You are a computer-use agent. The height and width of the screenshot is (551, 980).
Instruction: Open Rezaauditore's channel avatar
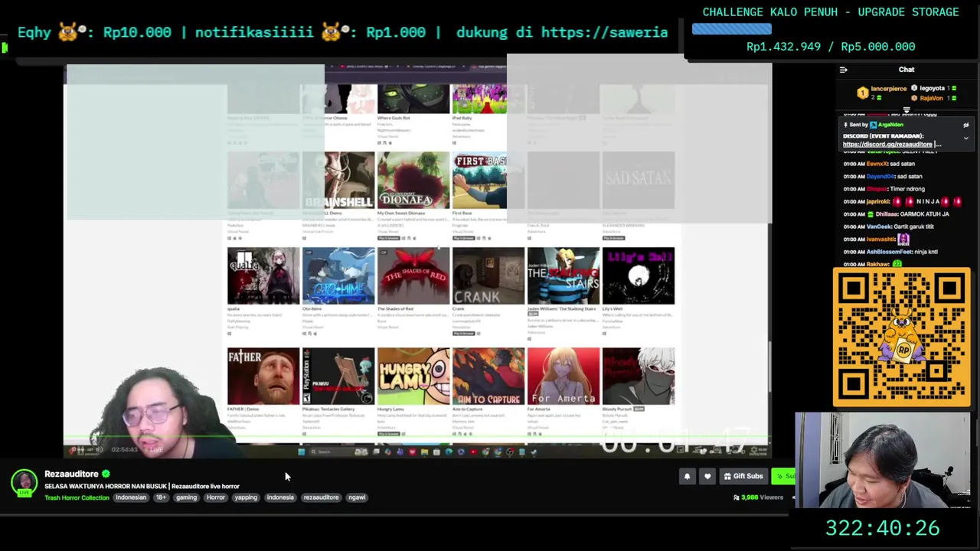(24, 483)
